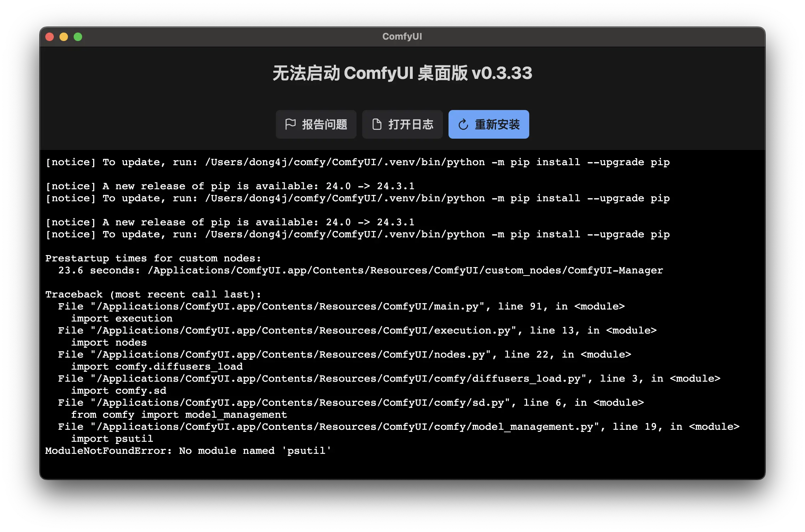The height and width of the screenshot is (532, 805).
Task: Click the 'Prestartup times for custom nodes' line
Action: click(153, 258)
